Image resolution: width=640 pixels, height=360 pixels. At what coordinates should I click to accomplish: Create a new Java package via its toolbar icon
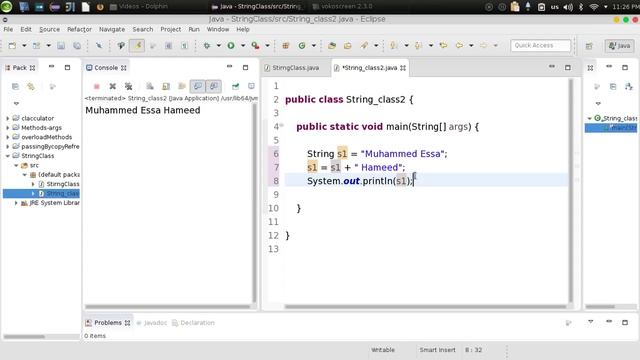(286, 46)
